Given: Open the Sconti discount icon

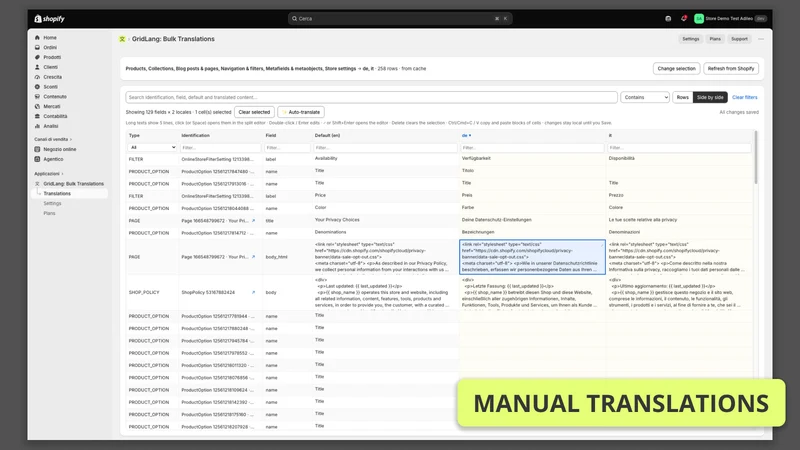Looking at the screenshot, I should click(x=37, y=87).
